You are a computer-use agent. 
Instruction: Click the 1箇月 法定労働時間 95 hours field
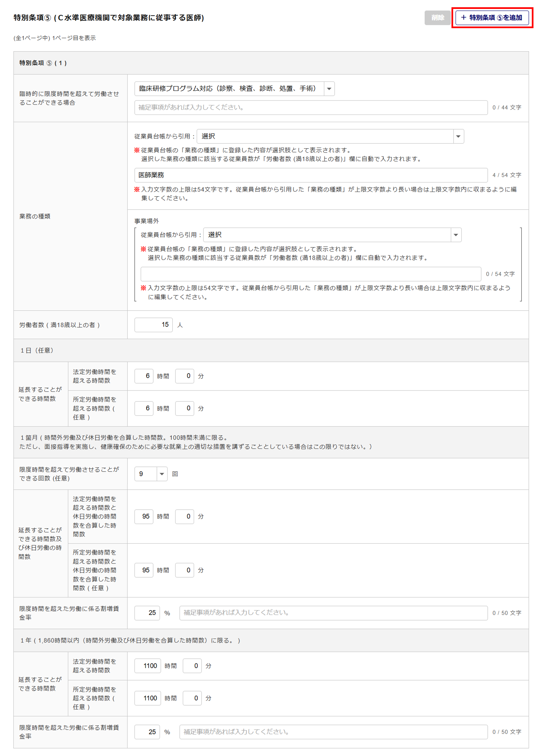click(x=144, y=516)
